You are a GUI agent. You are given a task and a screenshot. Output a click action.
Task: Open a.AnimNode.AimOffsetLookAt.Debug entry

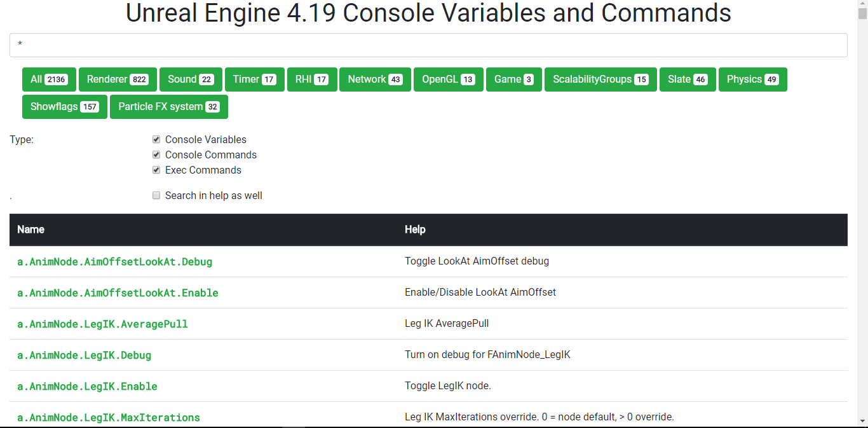pos(114,261)
